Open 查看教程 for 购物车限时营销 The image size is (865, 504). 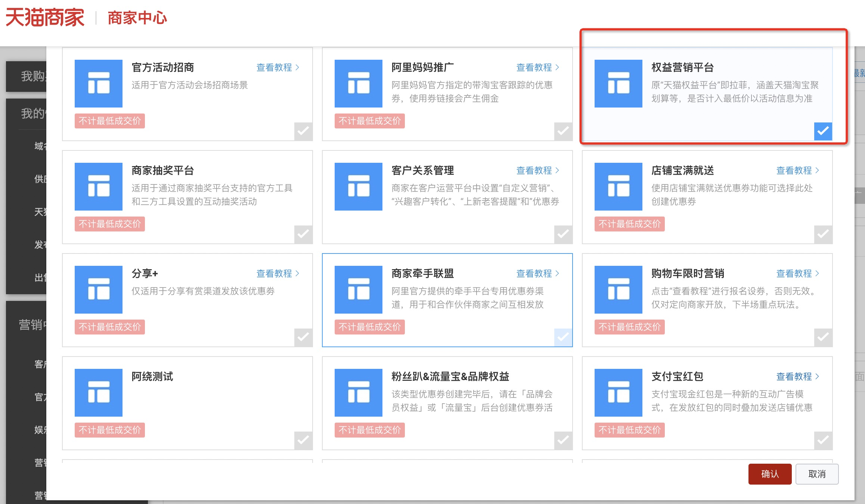798,274
